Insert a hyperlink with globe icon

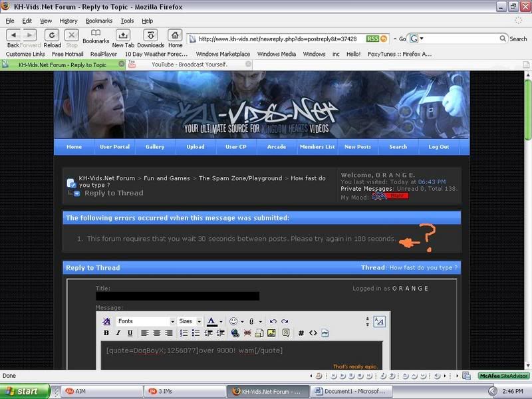click(x=235, y=333)
